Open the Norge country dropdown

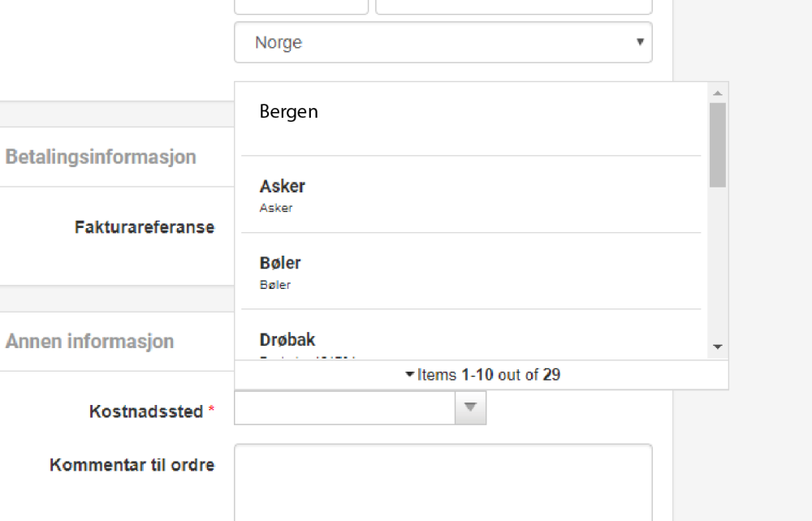[x=443, y=42]
